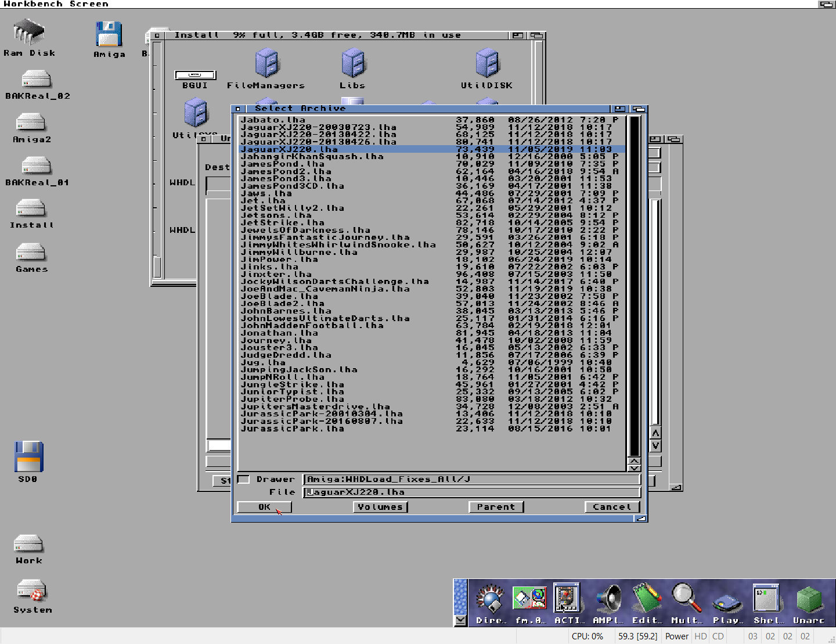836x644 pixels.
Task: Click the Drawer path input field
Action: coord(472,479)
